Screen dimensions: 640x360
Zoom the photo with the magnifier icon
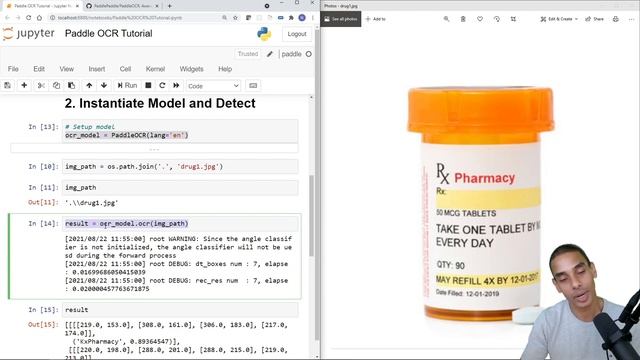click(x=447, y=19)
